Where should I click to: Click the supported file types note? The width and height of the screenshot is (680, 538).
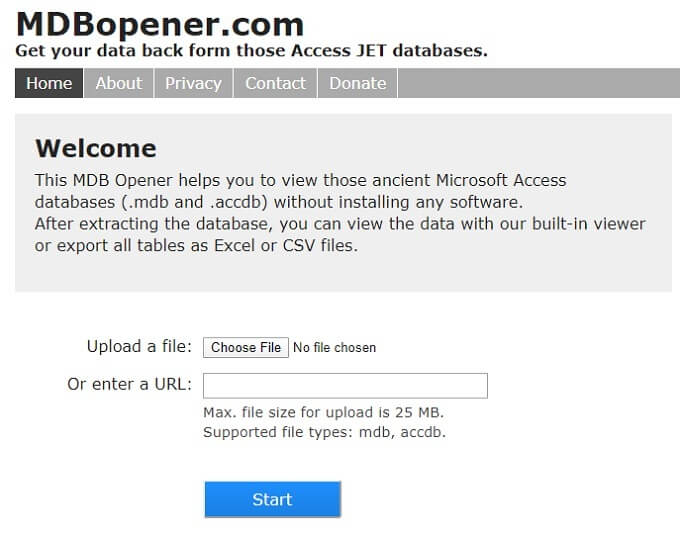click(324, 432)
